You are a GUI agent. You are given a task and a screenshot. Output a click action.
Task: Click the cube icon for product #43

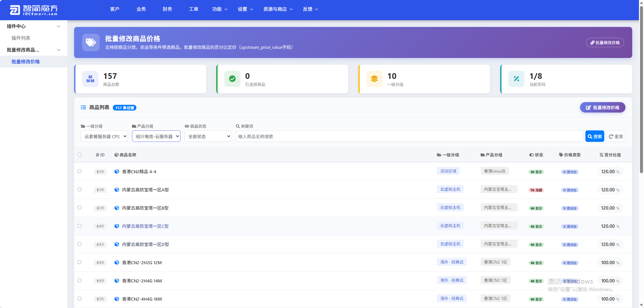tap(117, 244)
